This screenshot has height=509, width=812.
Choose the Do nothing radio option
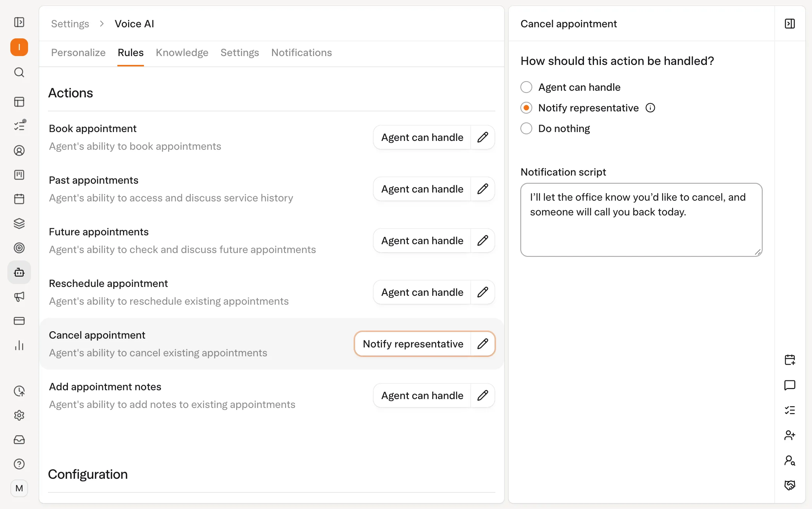click(526, 128)
